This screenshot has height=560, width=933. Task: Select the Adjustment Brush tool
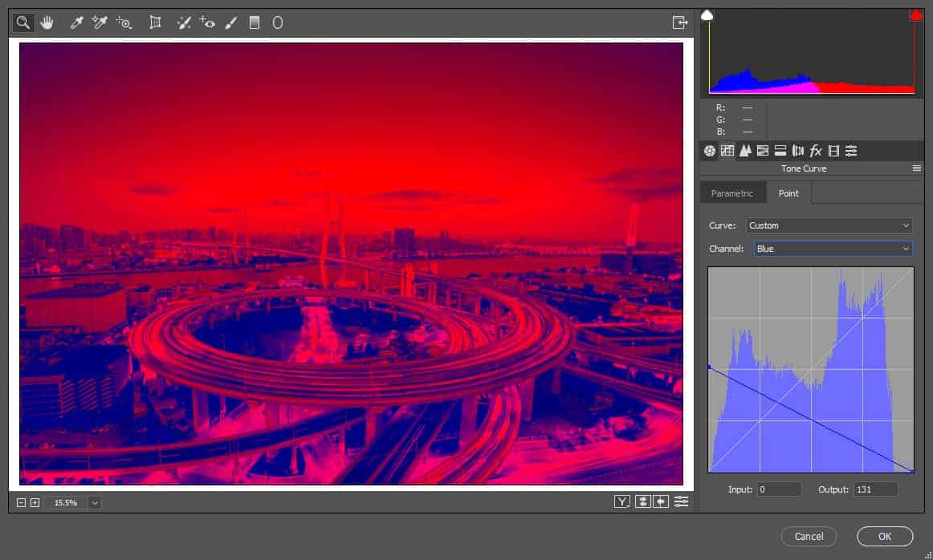pos(231,22)
